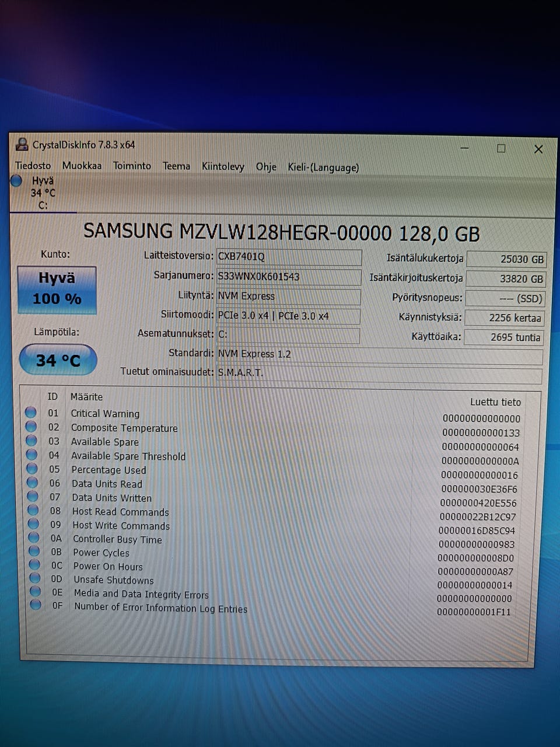Click the status dot for Data Units Written
The width and height of the screenshot is (560, 747).
[33, 497]
